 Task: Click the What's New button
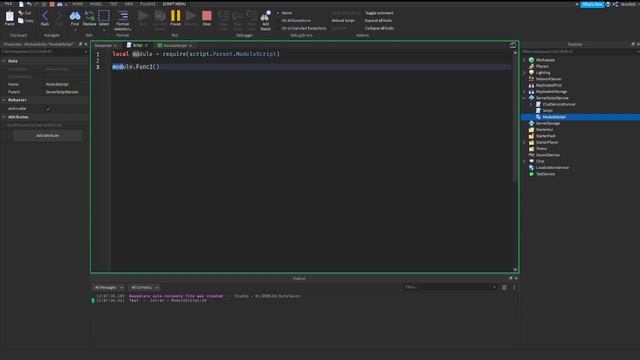coord(592,4)
